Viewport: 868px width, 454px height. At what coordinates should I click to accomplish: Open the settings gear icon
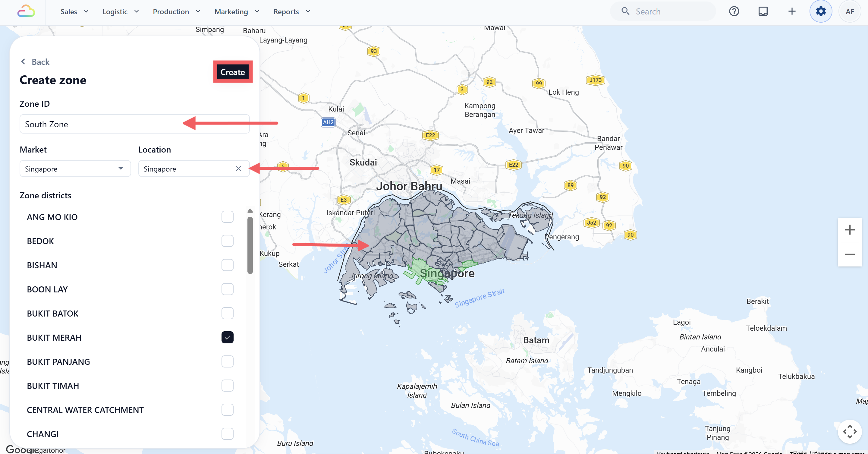click(x=821, y=11)
